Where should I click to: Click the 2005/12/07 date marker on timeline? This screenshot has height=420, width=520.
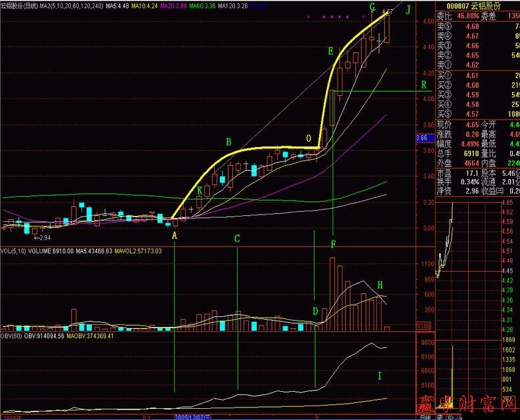(192, 416)
